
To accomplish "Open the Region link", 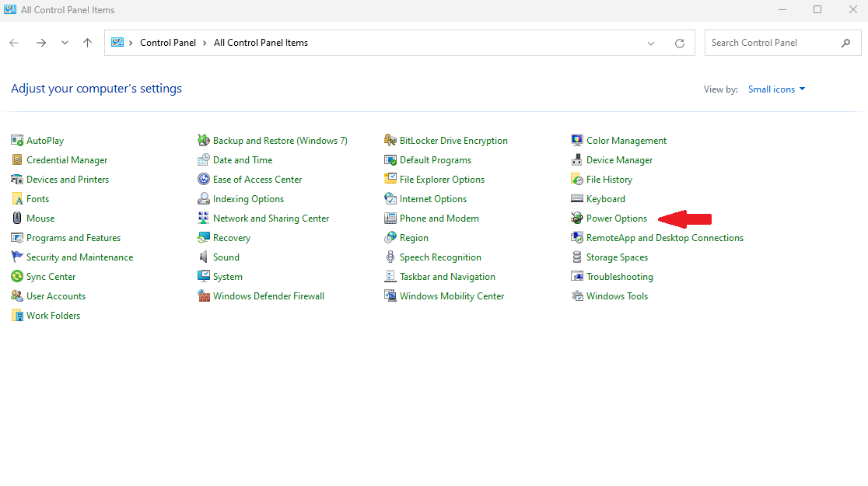I will (x=414, y=238).
